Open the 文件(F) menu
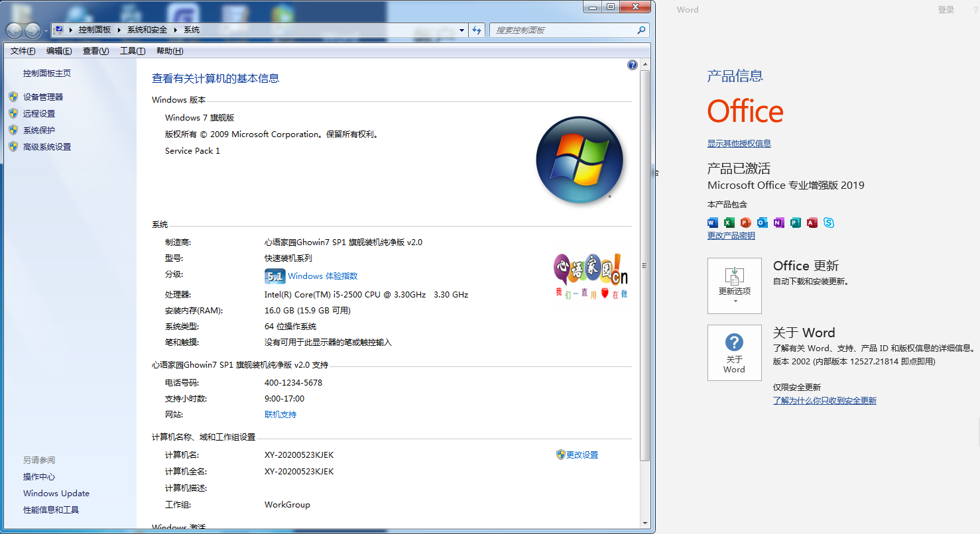The height and width of the screenshot is (534, 980). [x=23, y=51]
